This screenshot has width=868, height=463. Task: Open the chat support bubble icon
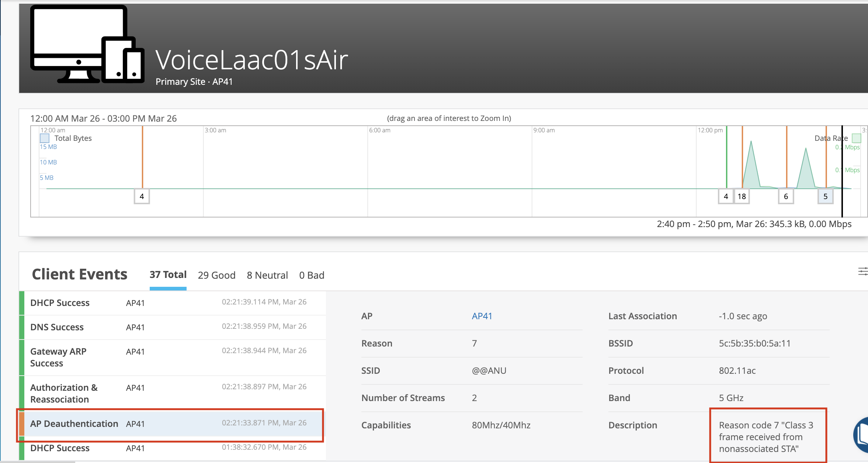point(862,435)
